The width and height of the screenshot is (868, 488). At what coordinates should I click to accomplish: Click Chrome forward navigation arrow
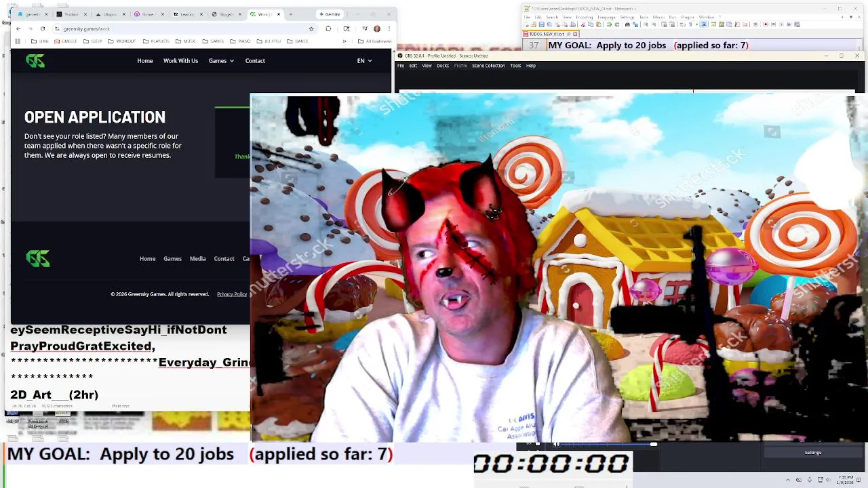pyautogui.click(x=30, y=28)
